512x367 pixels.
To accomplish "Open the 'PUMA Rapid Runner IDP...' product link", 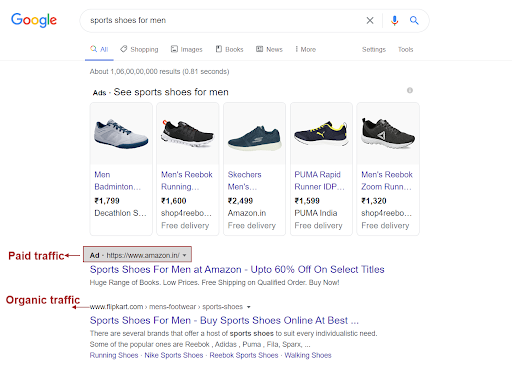I will pos(319,181).
